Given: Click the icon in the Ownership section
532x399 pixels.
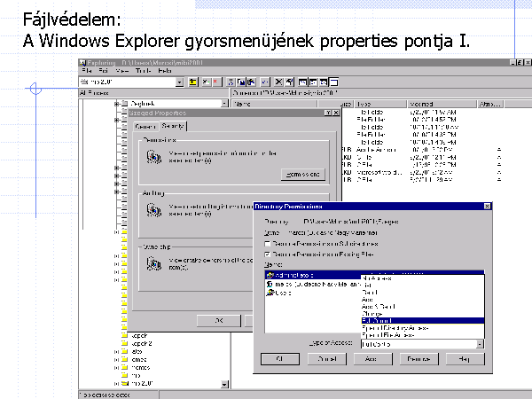Looking at the screenshot, I should (x=153, y=262).
